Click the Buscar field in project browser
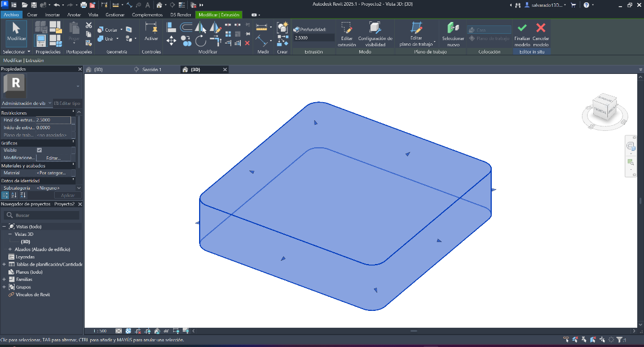644x347 pixels. (42, 215)
